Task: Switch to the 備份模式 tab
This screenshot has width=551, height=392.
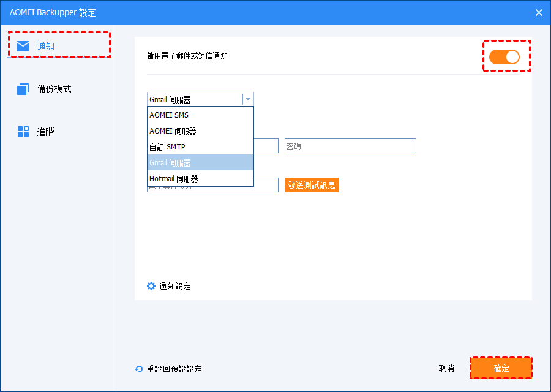Action: [54, 89]
